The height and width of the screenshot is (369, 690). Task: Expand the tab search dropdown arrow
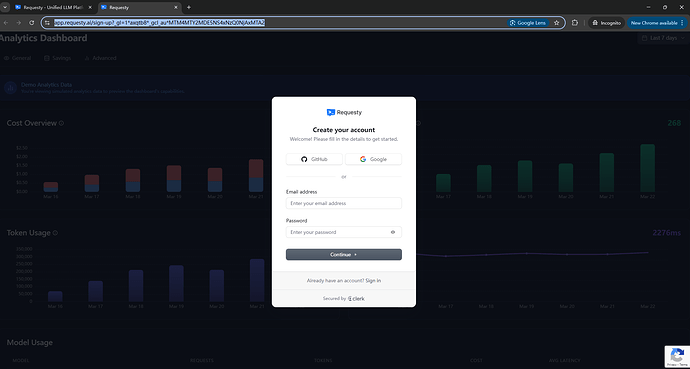pos(5,7)
